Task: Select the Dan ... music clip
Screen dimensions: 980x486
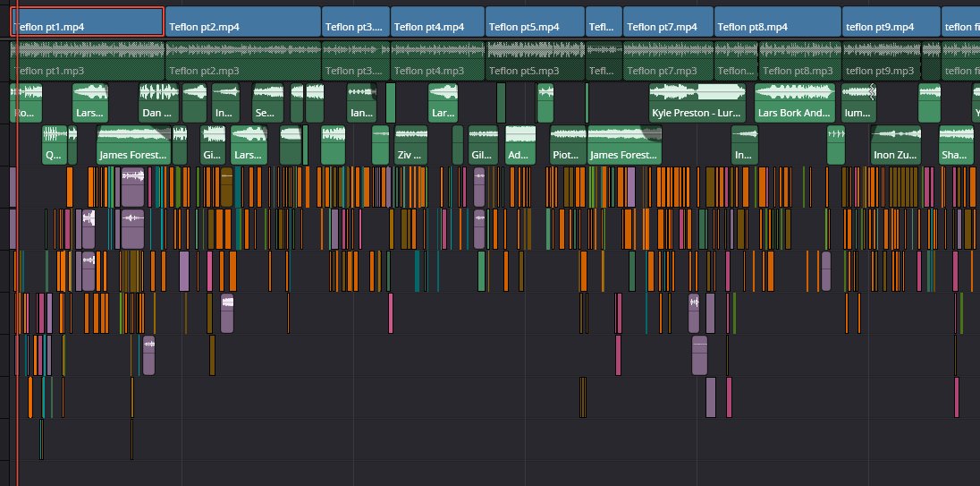Action: (x=158, y=103)
